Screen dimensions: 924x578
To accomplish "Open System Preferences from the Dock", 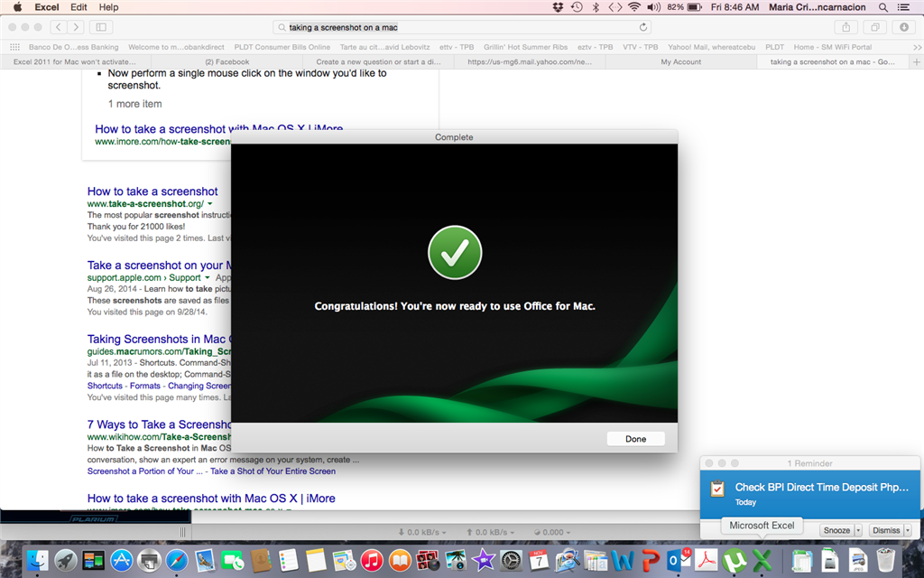I will (x=511, y=560).
